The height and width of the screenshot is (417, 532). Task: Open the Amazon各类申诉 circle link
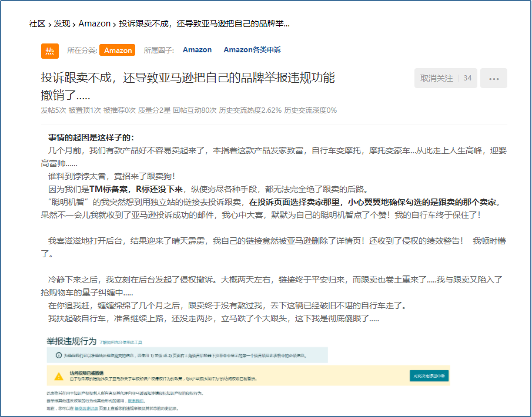252,50
